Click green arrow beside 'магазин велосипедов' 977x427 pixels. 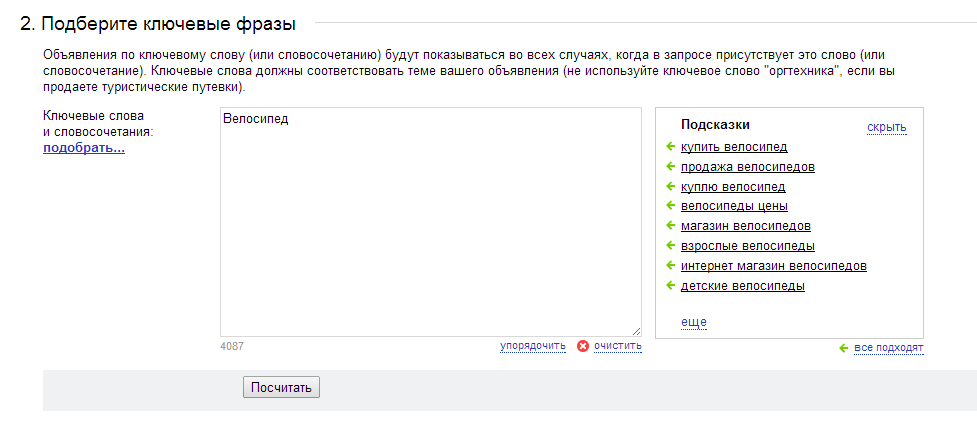[670, 226]
